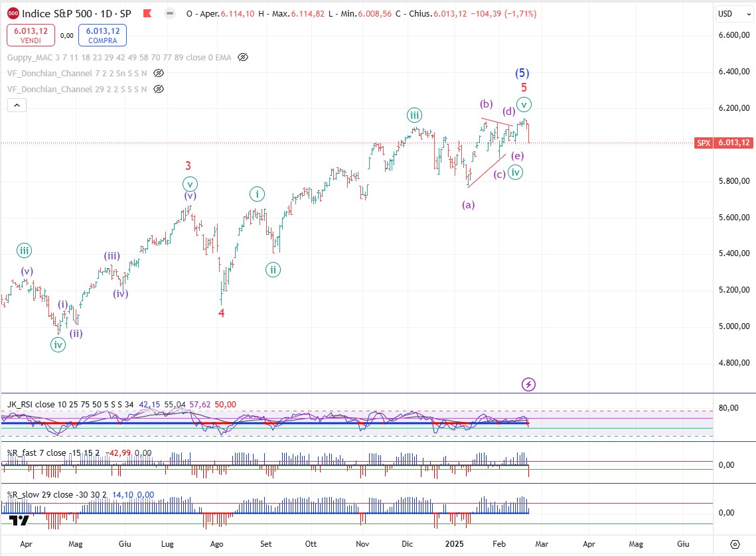Click the 0,00 spread value
The width and height of the screenshot is (756, 556).
(66, 35)
